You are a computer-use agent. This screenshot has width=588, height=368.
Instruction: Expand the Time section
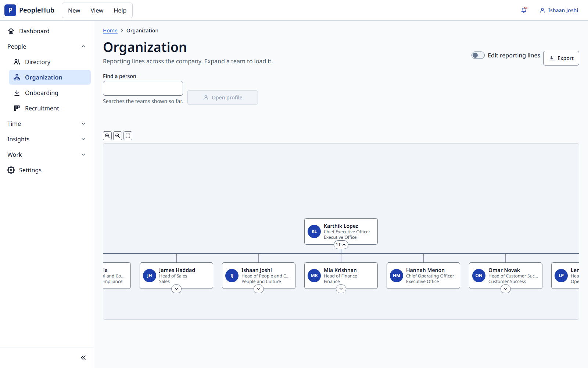(x=47, y=124)
